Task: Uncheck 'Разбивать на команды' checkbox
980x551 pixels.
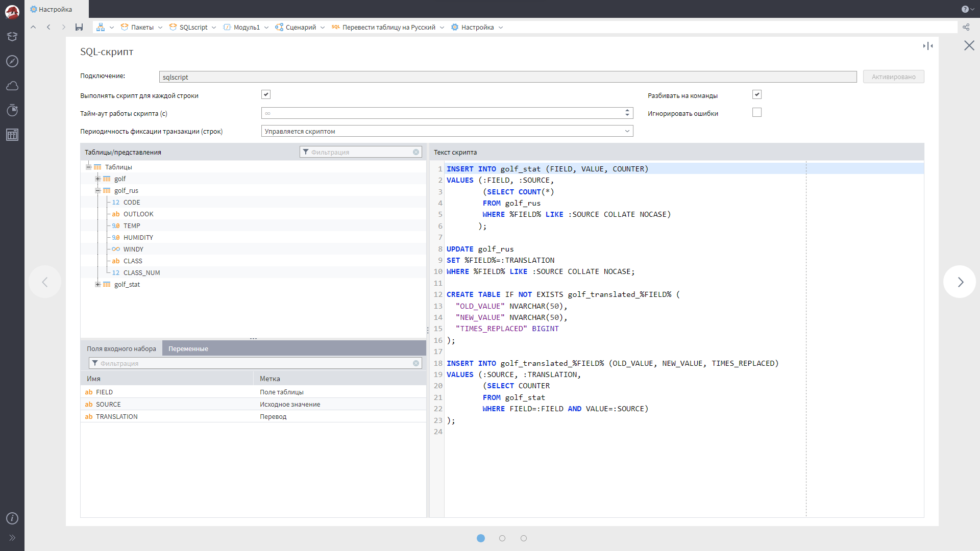Action: click(x=757, y=94)
